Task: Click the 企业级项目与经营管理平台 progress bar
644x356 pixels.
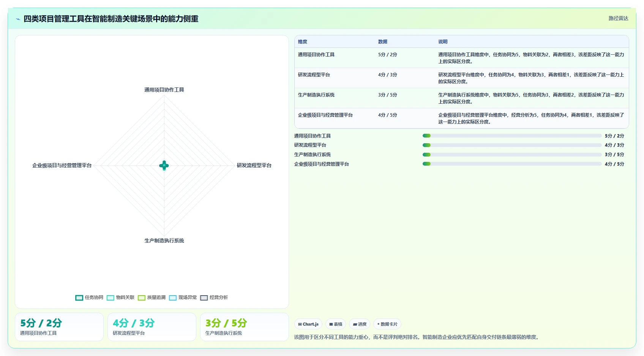Action: (x=512, y=164)
